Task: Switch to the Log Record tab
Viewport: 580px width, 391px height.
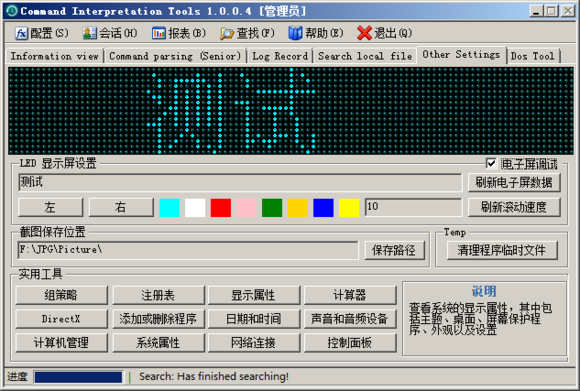Action: tap(280, 56)
